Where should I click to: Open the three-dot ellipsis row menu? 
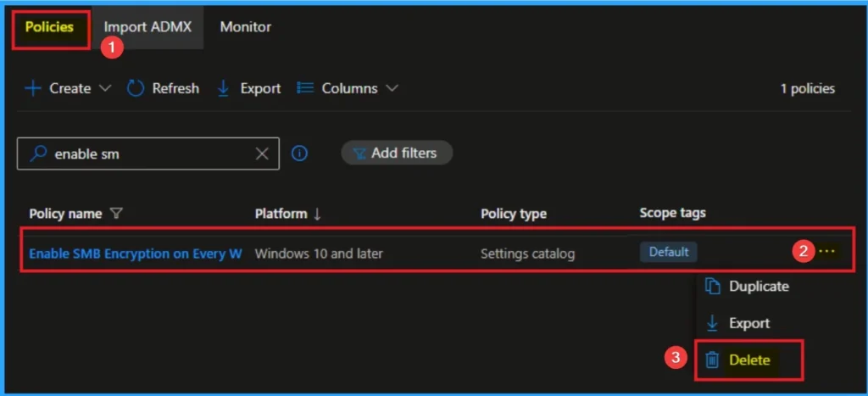click(826, 252)
